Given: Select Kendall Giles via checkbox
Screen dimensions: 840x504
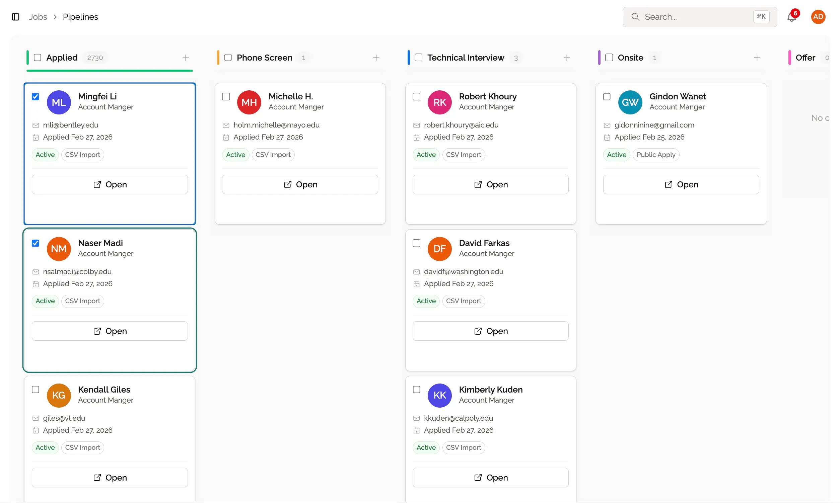Looking at the screenshot, I should [36, 390].
